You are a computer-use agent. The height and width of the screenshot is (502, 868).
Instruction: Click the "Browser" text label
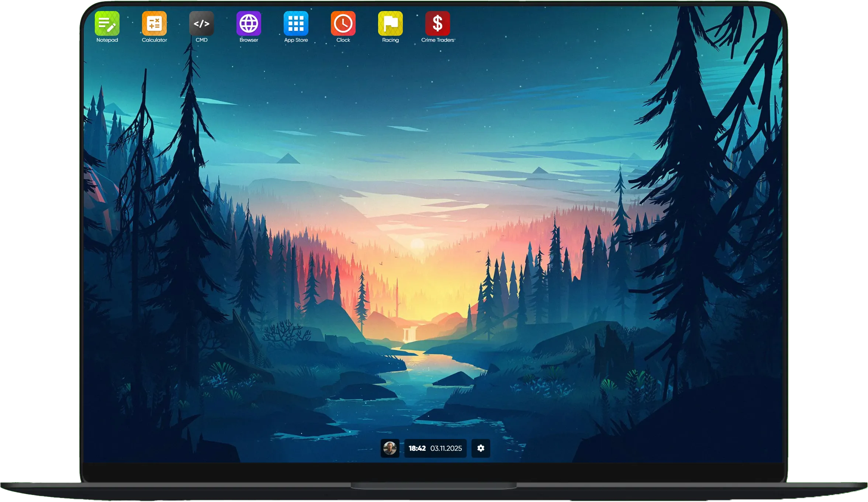tap(249, 40)
